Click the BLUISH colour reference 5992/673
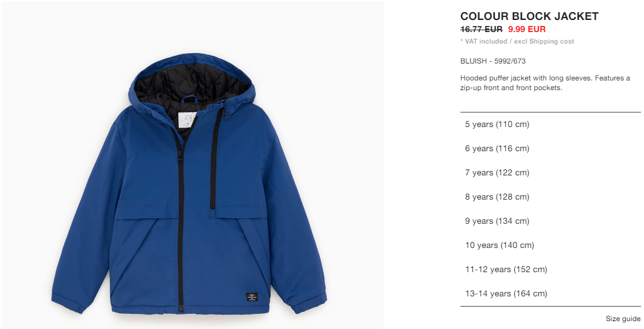Screen dimensions: 644x329 click(493, 61)
